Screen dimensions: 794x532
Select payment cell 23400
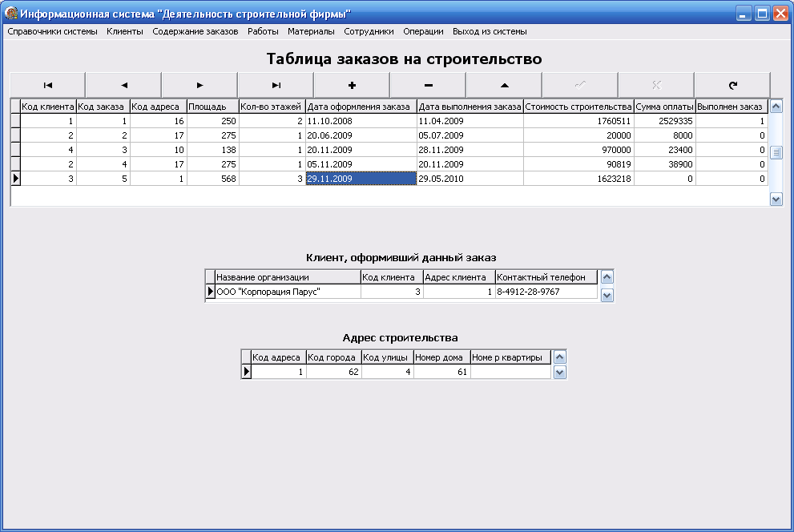pyautogui.click(x=665, y=150)
